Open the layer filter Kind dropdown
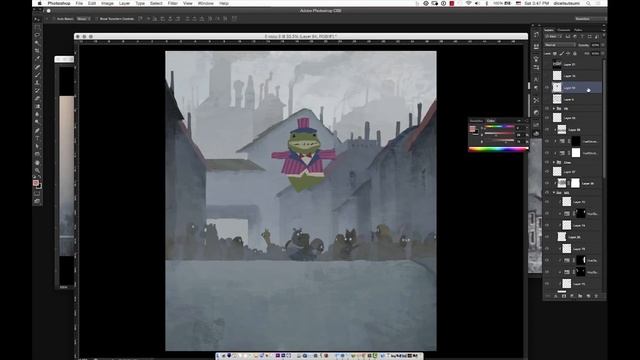This screenshot has width=640, height=360. click(553, 36)
